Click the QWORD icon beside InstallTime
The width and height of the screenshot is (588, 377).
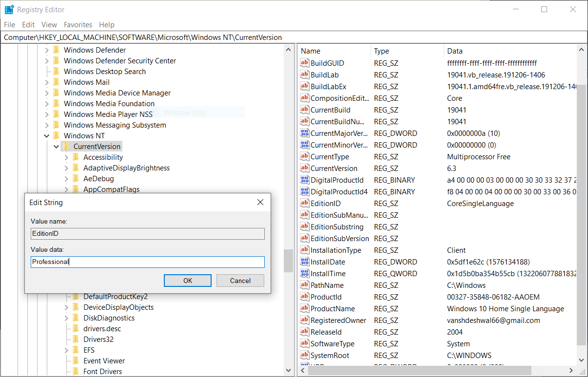(305, 274)
